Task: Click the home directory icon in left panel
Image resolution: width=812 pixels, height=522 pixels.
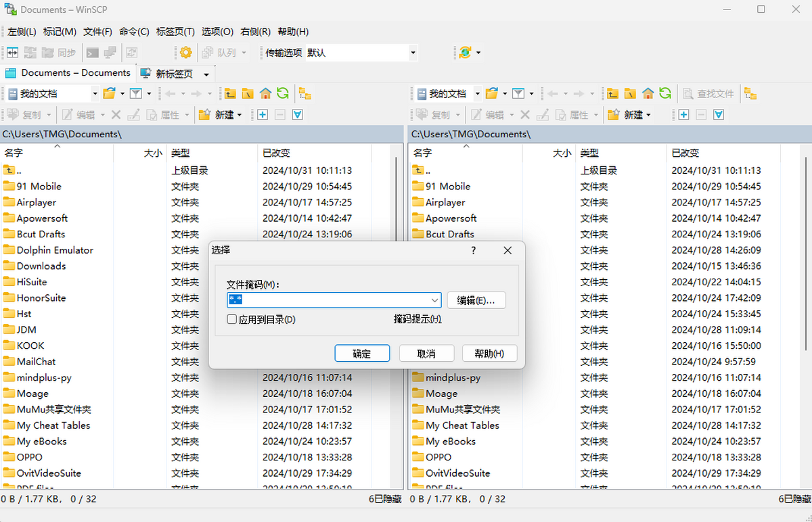Action: click(265, 93)
